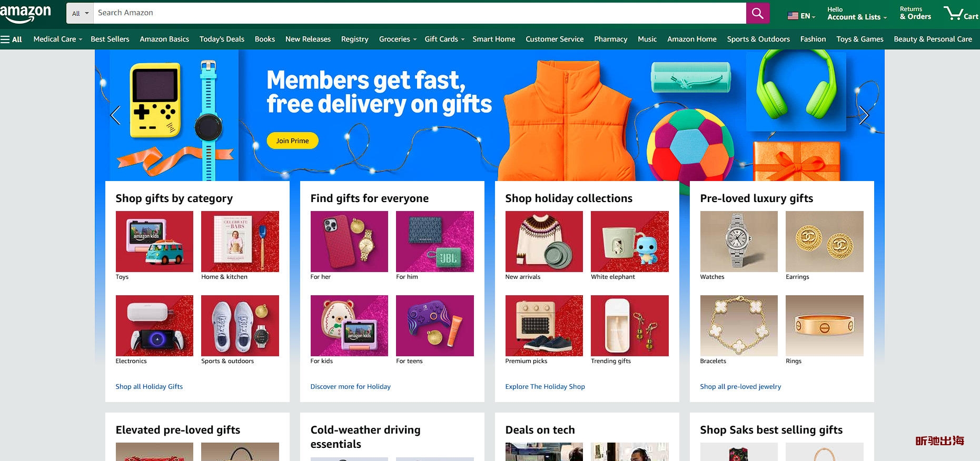Click the Amazon logo
Image resolution: width=980 pixels, height=461 pixels.
(25, 13)
